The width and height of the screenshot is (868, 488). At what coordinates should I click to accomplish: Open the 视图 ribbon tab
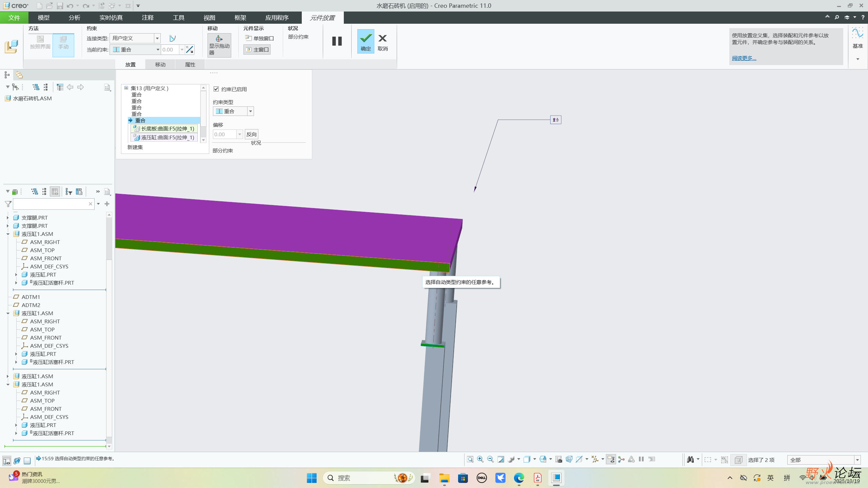coord(209,18)
